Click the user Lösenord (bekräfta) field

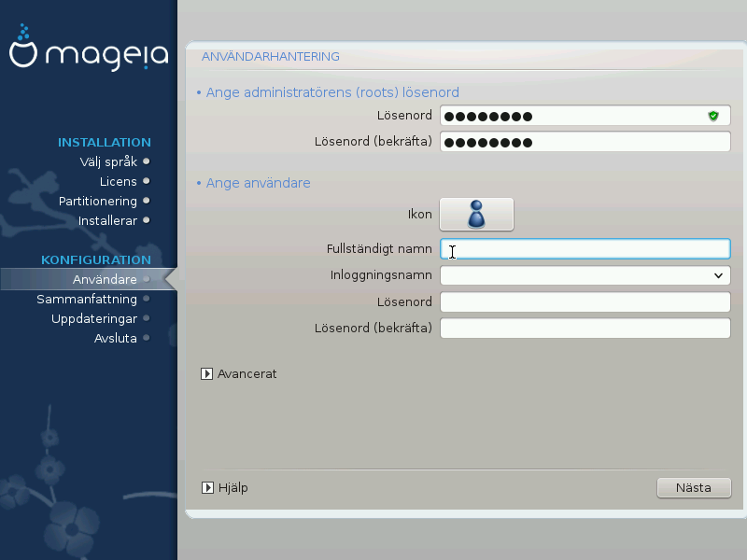(x=585, y=329)
